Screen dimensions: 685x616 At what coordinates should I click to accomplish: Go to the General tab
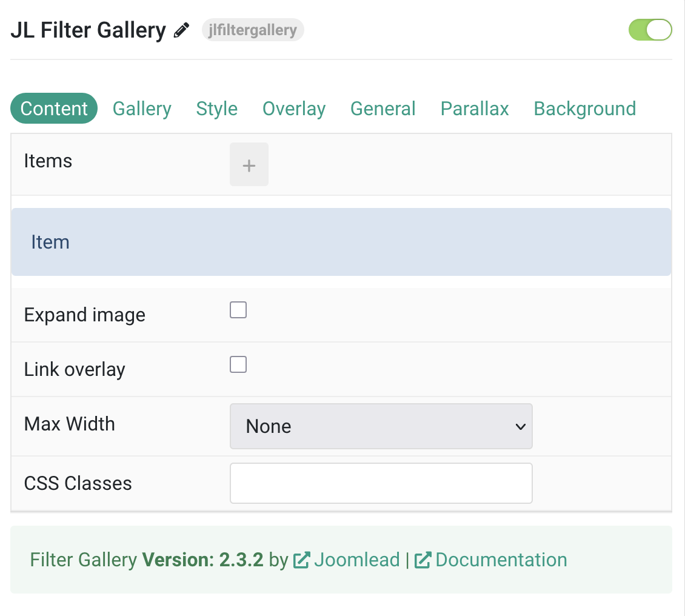point(383,109)
